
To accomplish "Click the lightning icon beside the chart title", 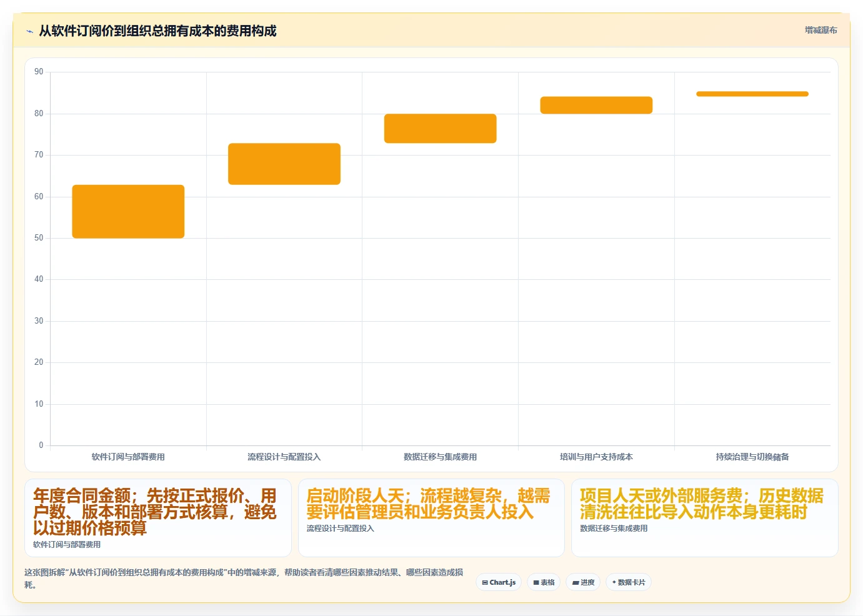I will click(29, 31).
